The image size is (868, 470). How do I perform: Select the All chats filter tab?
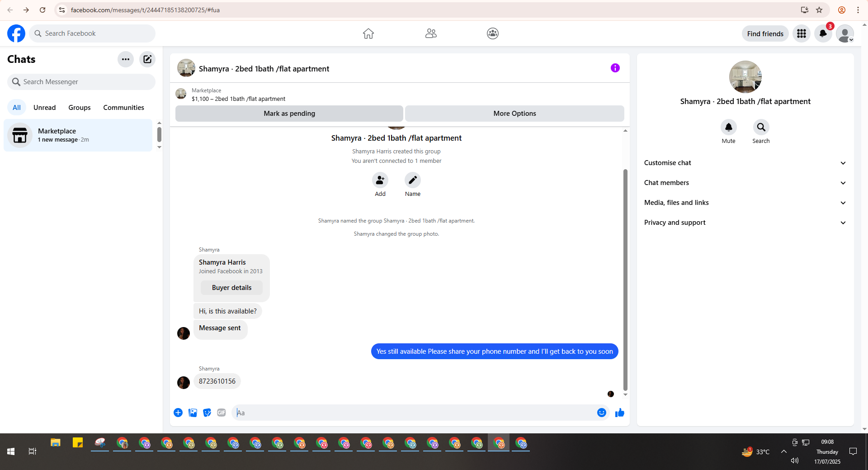[x=17, y=108]
